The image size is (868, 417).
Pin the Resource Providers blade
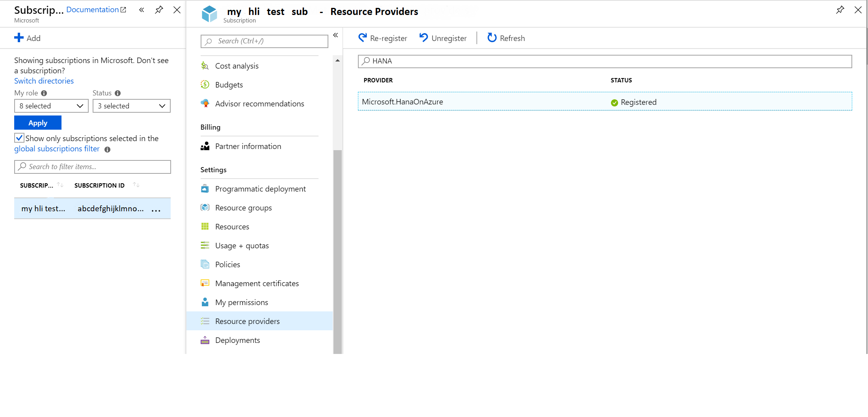(840, 10)
